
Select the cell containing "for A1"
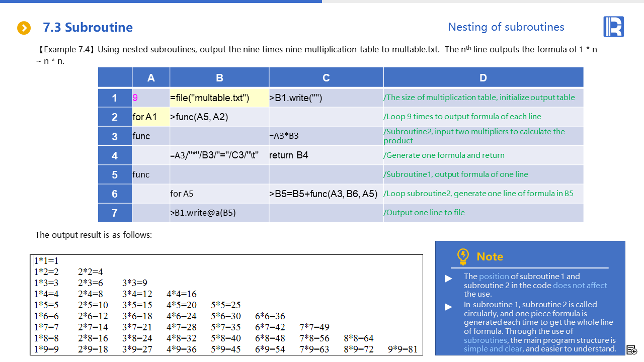click(x=151, y=117)
